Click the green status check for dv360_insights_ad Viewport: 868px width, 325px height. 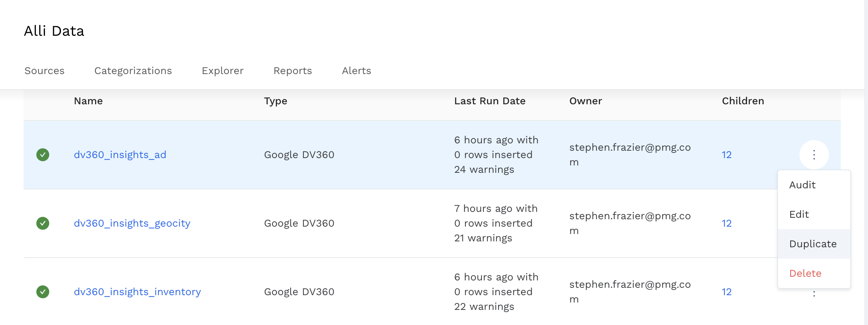[43, 155]
